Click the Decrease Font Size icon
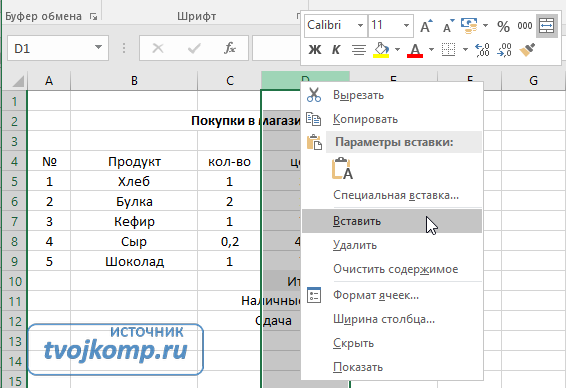This screenshot has width=566, height=388. point(448,26)
